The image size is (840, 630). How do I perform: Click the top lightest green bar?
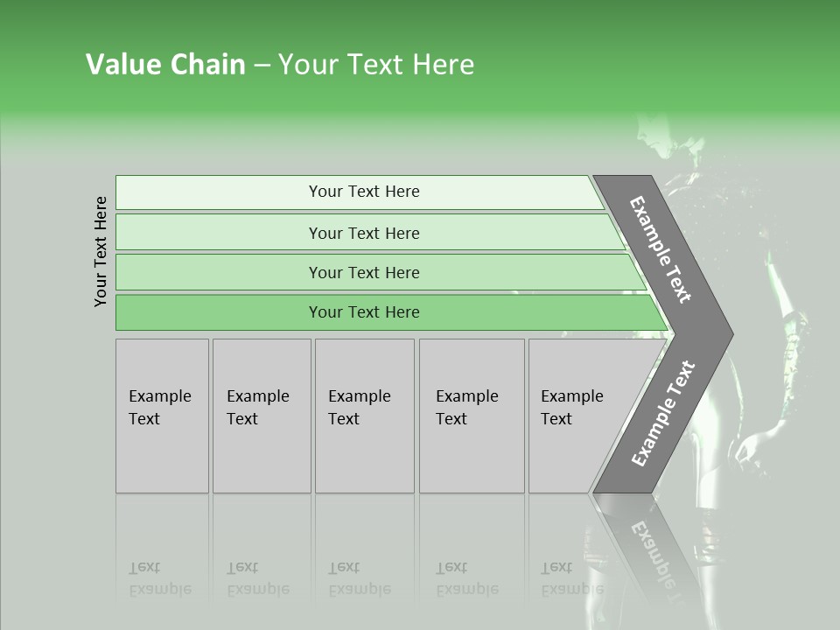tap(364, 192)
